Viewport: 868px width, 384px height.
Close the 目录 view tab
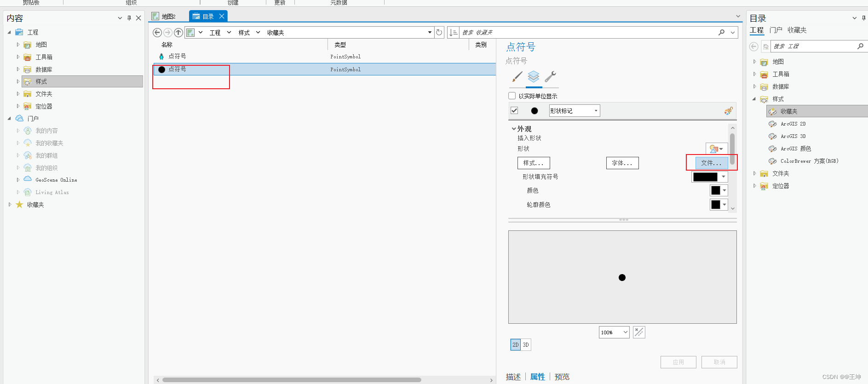pos(222,16)
